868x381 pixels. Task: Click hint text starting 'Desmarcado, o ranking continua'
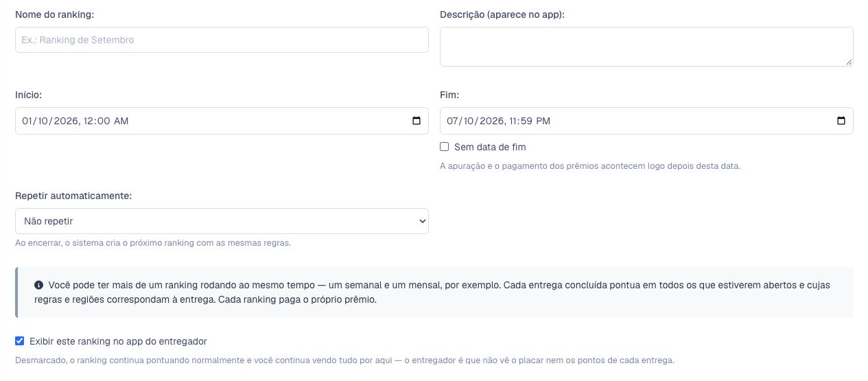coord(344,360)
